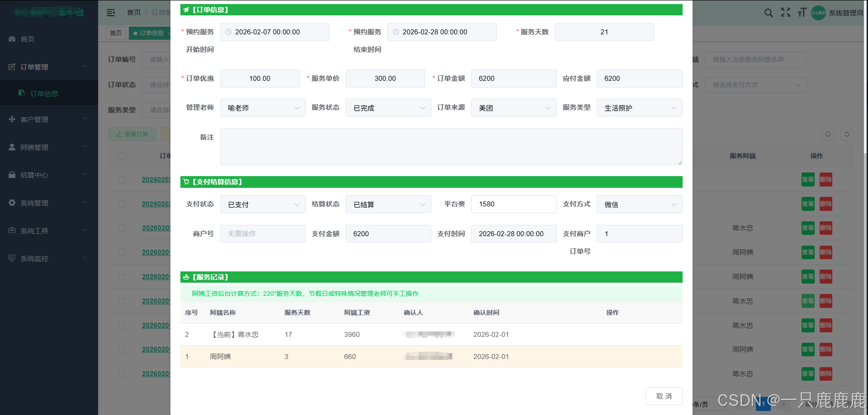The height and width of the screenshot is (415, 868).
Task: Click the 支付商户订单号 field showing 1
Action: pyautogui.click(x=639, y=234)
